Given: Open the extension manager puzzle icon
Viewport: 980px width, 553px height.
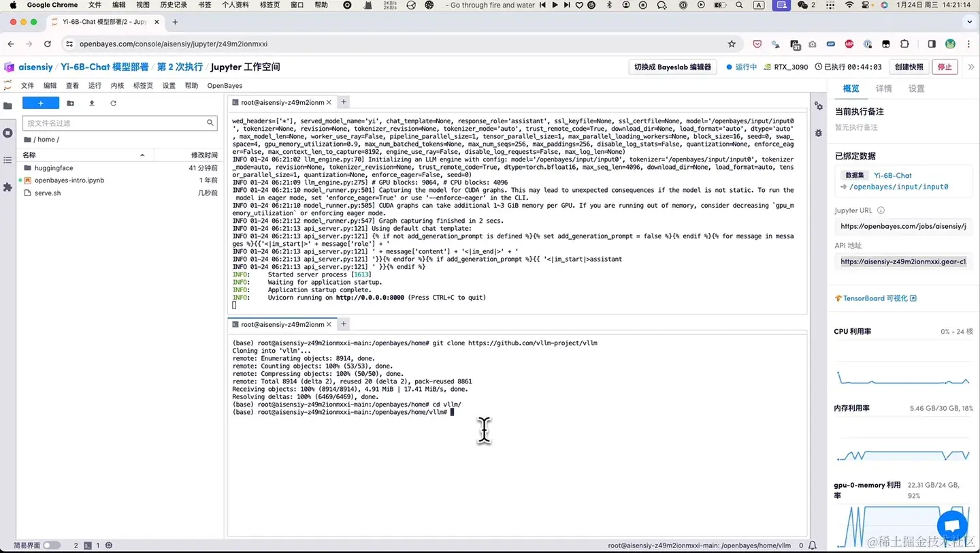Looking at the screenshot, I should 8,187.
